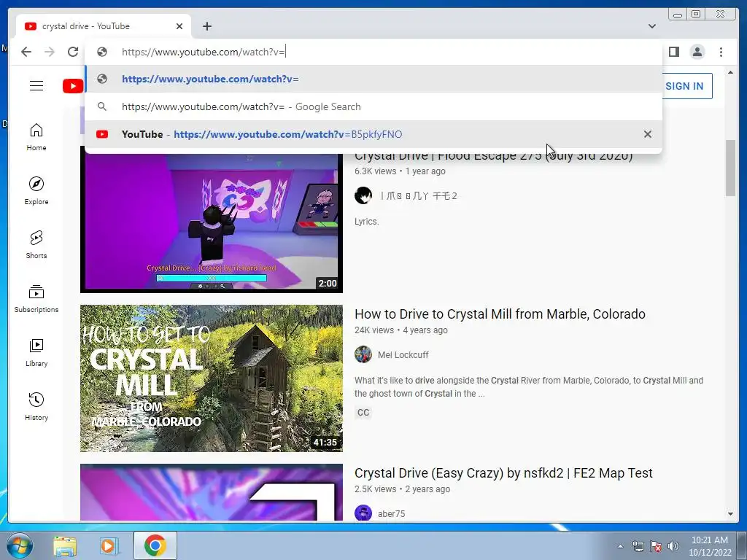
Task: Open Windows Explorer from taskbar
Action: point(65,545)
